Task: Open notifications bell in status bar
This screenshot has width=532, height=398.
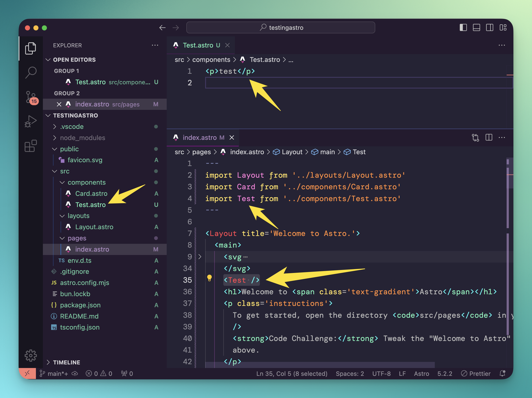Action: point(502,373)
